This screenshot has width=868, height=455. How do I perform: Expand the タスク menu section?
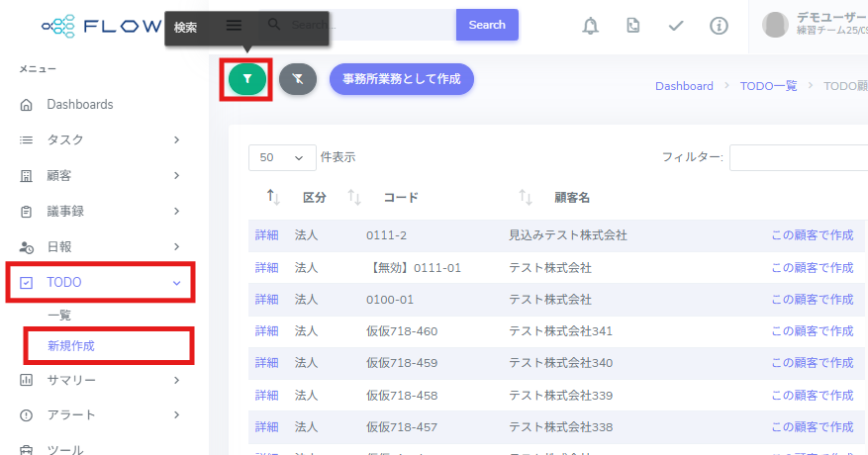tap(99, 139)
